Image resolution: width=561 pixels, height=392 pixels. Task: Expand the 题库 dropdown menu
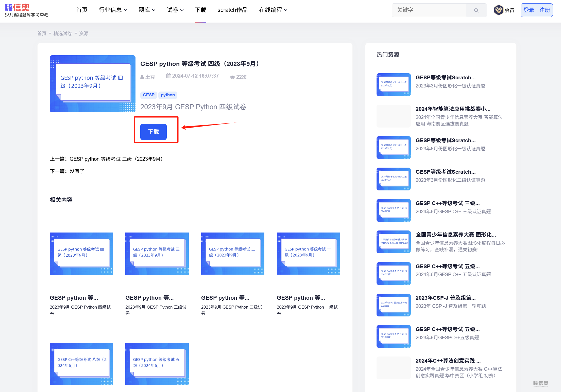pyautogui.click(x=147, y=10)
